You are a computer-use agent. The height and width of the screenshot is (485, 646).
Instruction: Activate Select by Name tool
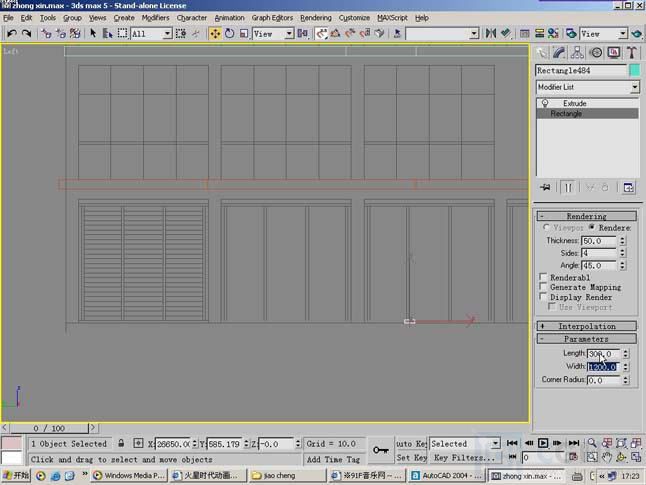click(108, 33)
